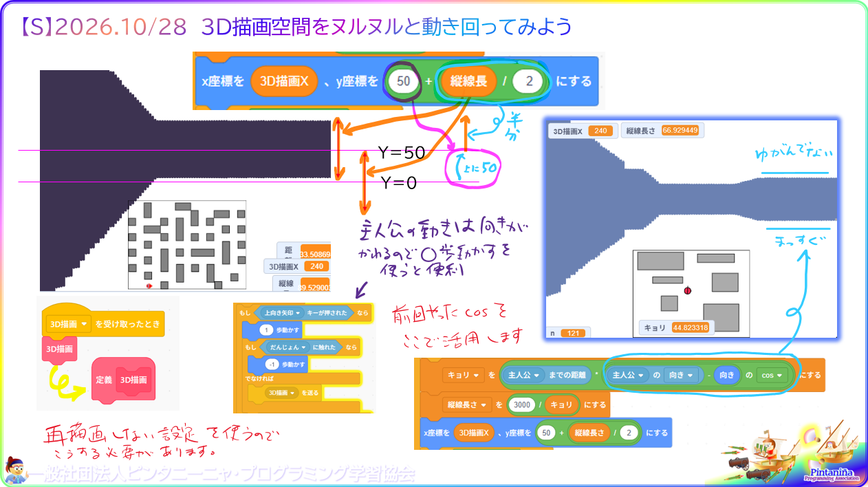Screen dimensions: 868x487
Task: Click the red player marker in left maze map
Action: tap(150, 285)
